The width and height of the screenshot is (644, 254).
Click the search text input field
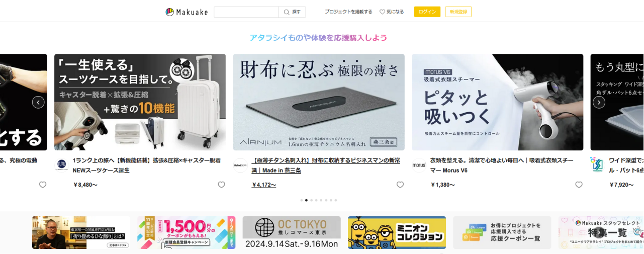[x=246, y=12]
